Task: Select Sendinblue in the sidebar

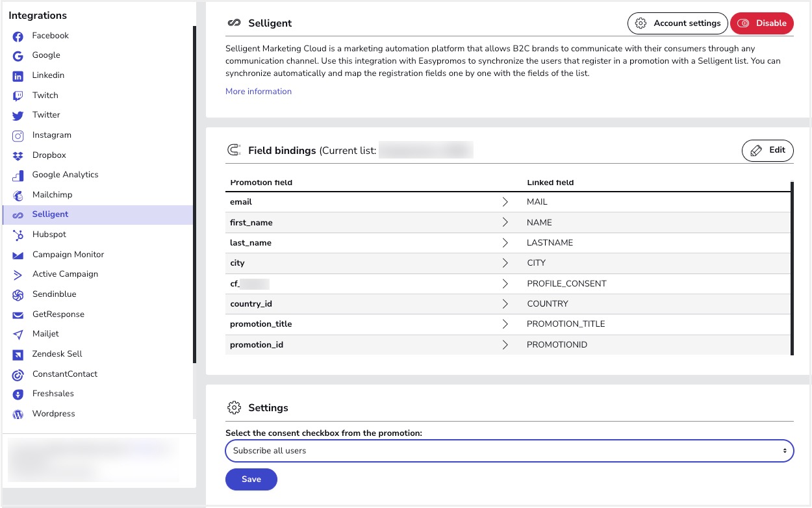Action: pyautogui.click(x=54, y=294)
